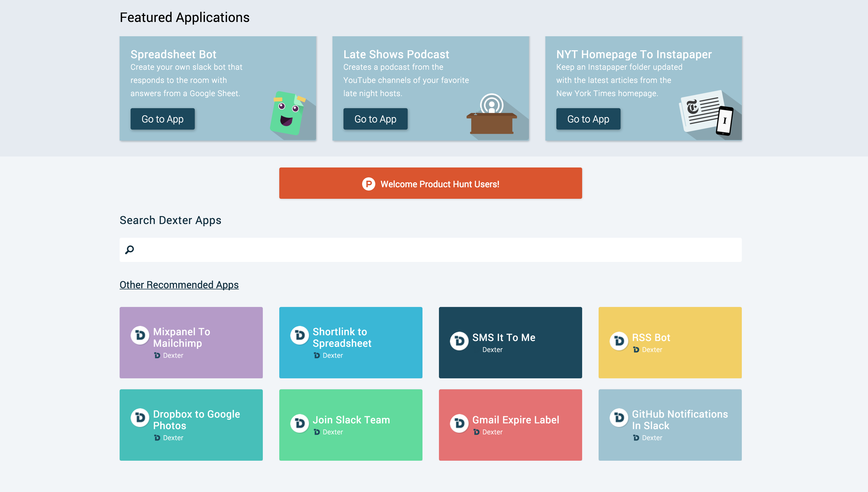This screenshot has width=868, height=492.
Task: Click Dexter logo on Join Slack Team
Action: pyautogui.click(x=300, y=423)
